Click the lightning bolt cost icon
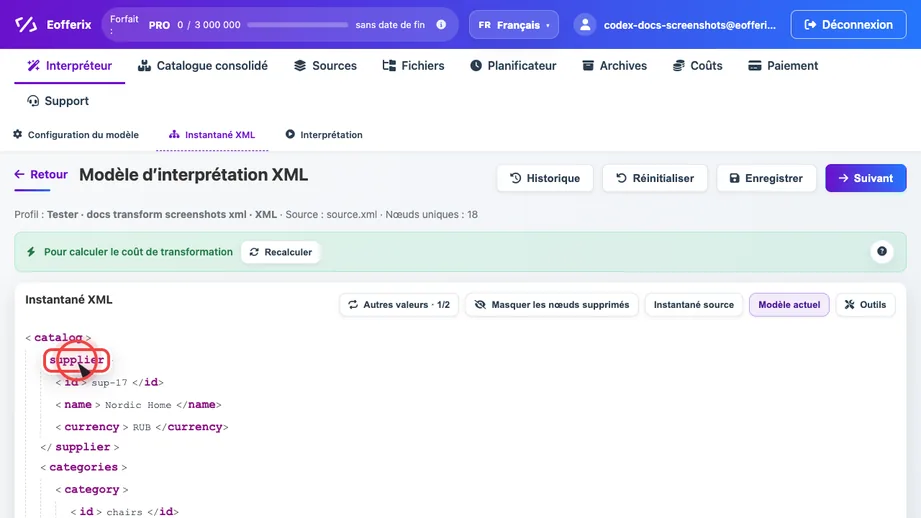Viewport: 921px width, 518px height. 31,252
